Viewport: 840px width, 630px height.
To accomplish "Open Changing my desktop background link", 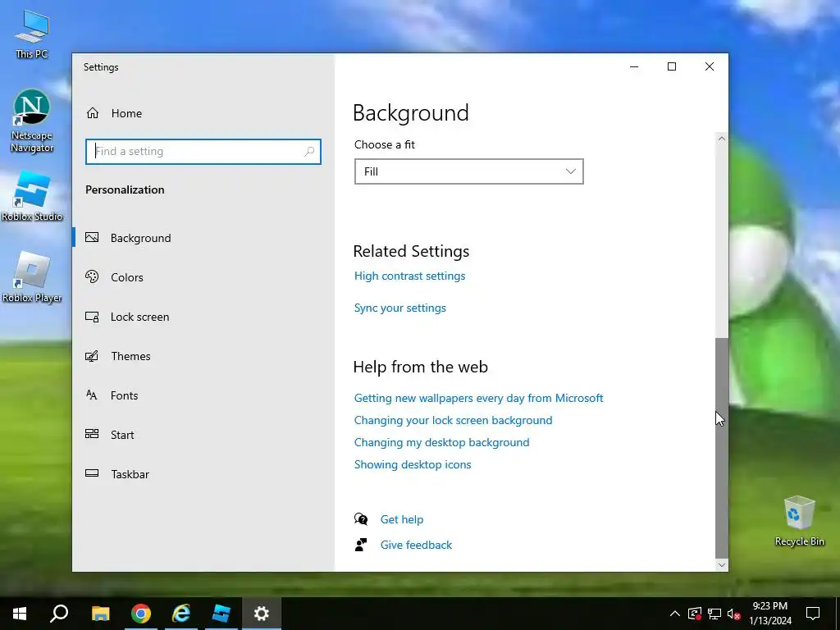I will click(441, 442).
